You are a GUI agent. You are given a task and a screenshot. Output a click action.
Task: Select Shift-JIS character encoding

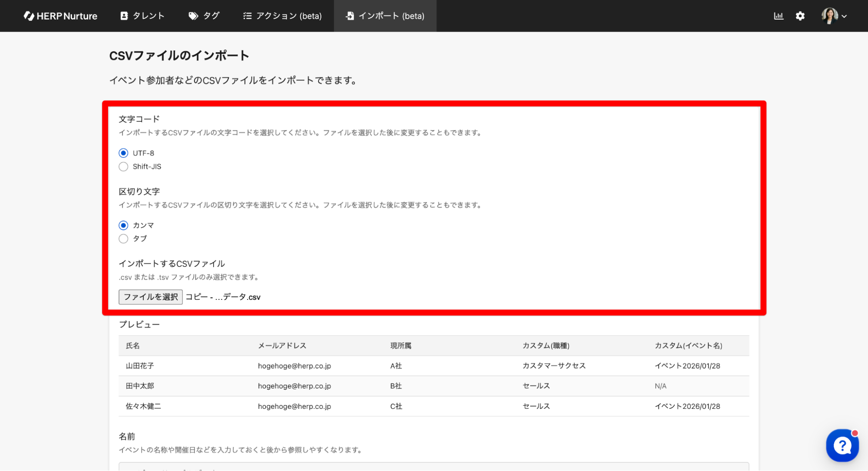123,166
